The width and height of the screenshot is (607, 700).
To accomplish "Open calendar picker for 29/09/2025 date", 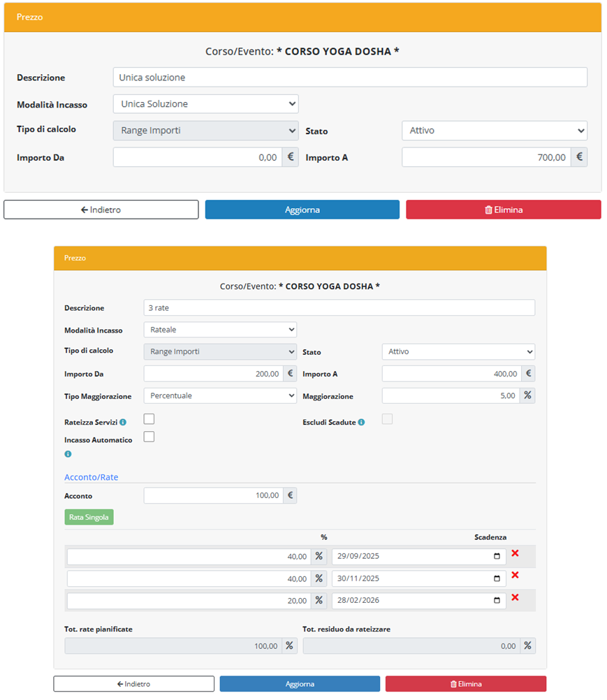I will pyautogui.click(x=497, y=557).
